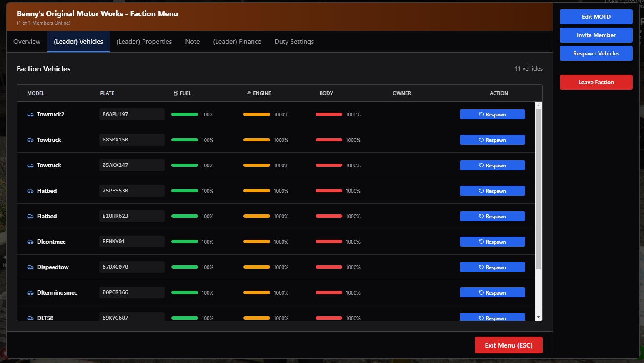Click the fuel pump icon in header

176,93
